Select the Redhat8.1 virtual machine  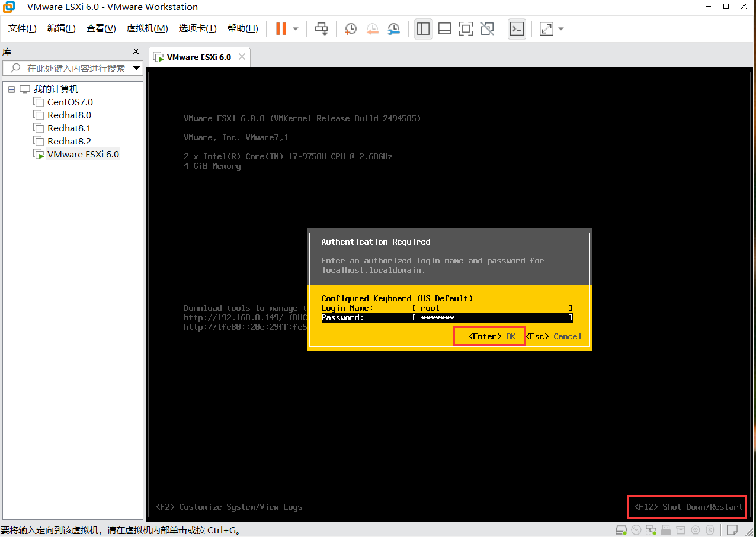pyautogui.click(x=69, y=128)
